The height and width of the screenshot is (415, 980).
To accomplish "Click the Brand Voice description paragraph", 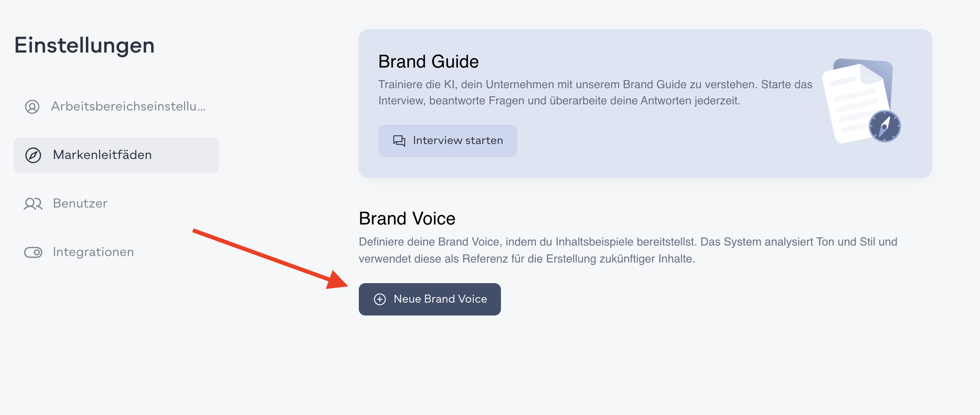I will 628,250.
